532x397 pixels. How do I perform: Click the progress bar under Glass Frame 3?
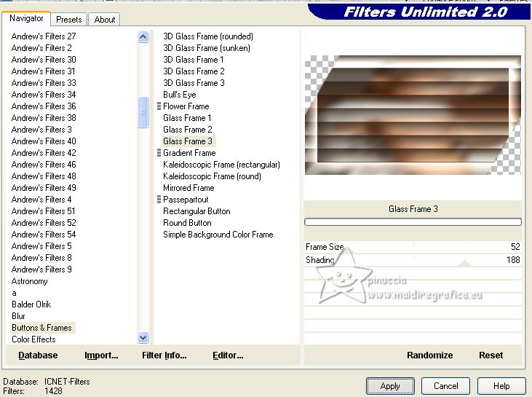(x=413, y=222)
